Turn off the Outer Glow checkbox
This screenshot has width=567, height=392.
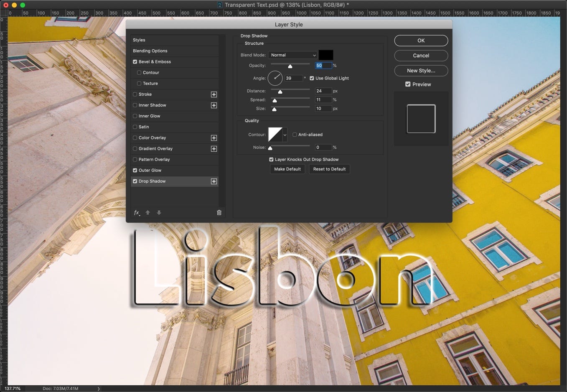tap(135, 171)
